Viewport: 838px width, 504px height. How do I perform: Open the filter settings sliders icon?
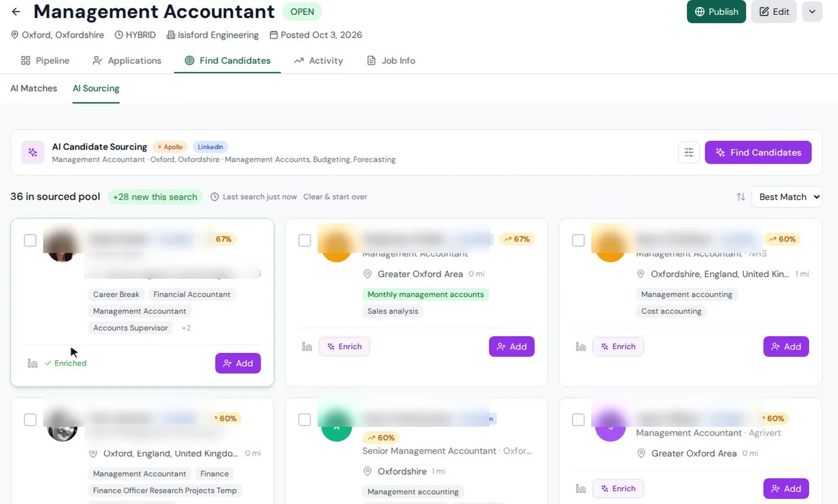689,153
